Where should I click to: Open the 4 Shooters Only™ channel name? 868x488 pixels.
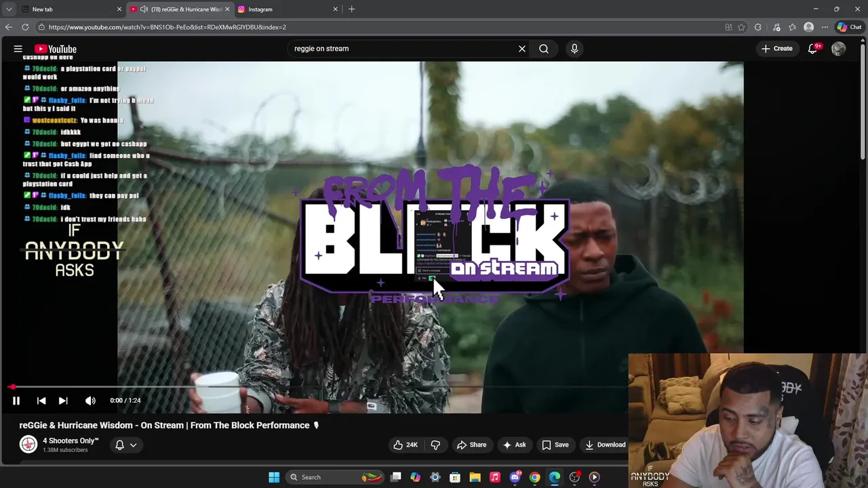click(x=71, y=441)
